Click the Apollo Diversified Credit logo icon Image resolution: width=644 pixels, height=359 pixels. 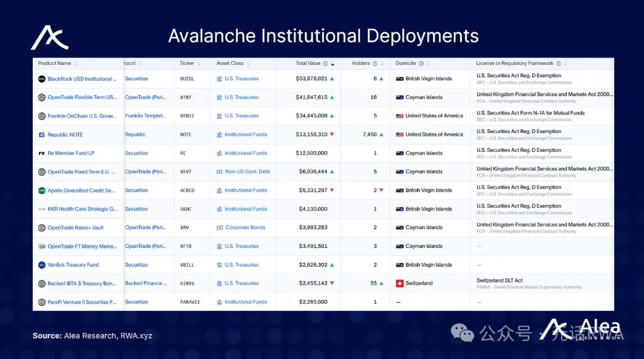pyautogui.click(x=41, y=190)
